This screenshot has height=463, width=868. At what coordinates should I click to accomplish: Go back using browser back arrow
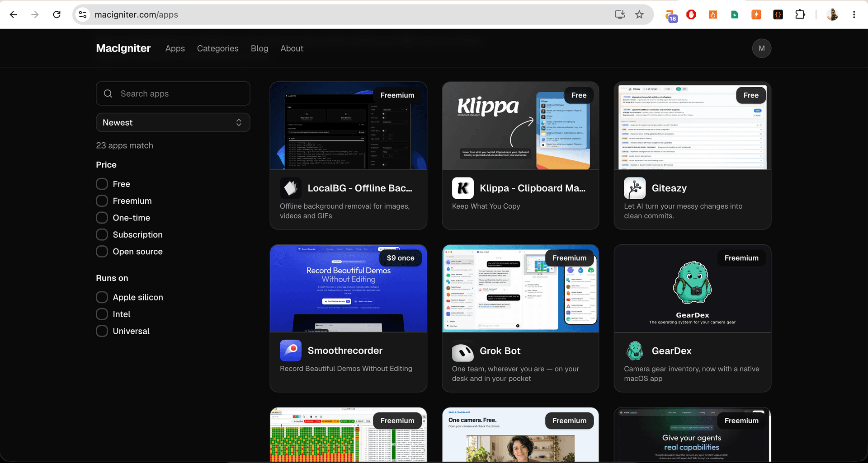(x=14, y=14)
